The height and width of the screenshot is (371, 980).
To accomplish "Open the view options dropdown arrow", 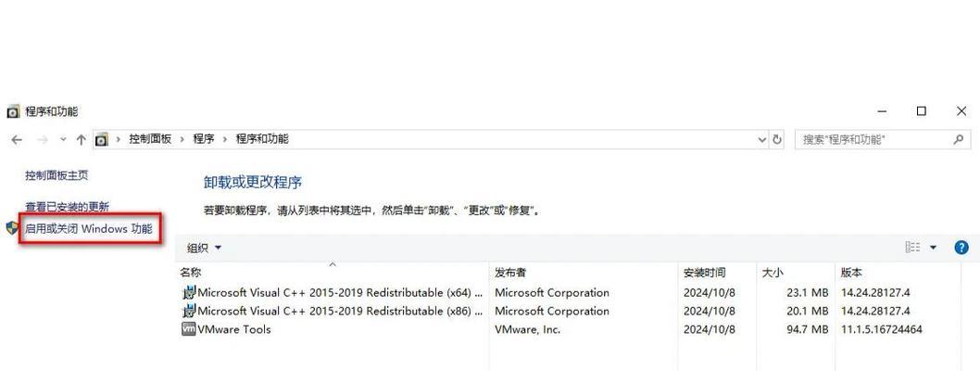I will pyautogui.click(x=933, y=247).
